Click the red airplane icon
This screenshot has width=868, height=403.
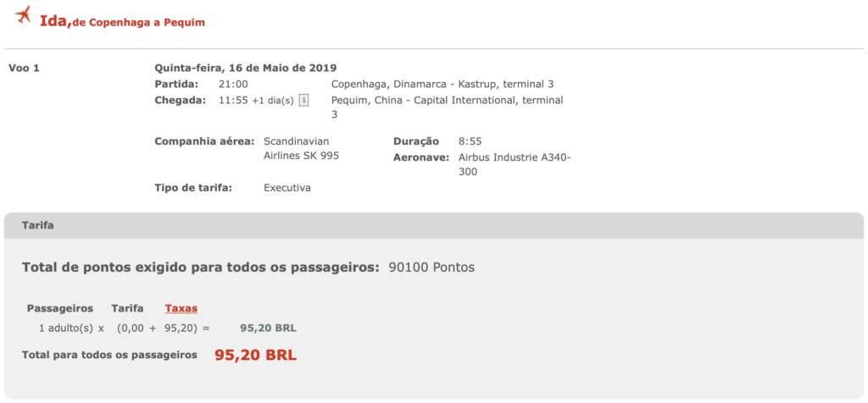(23, 14)
